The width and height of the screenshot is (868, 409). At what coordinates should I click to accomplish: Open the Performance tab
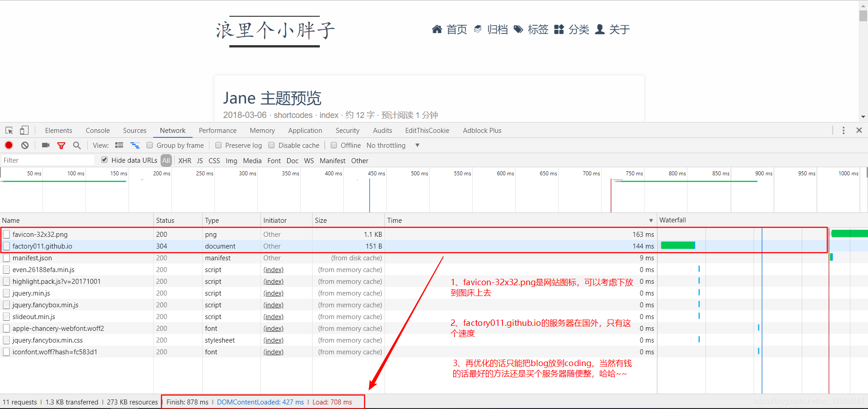(x=218, y=131)
